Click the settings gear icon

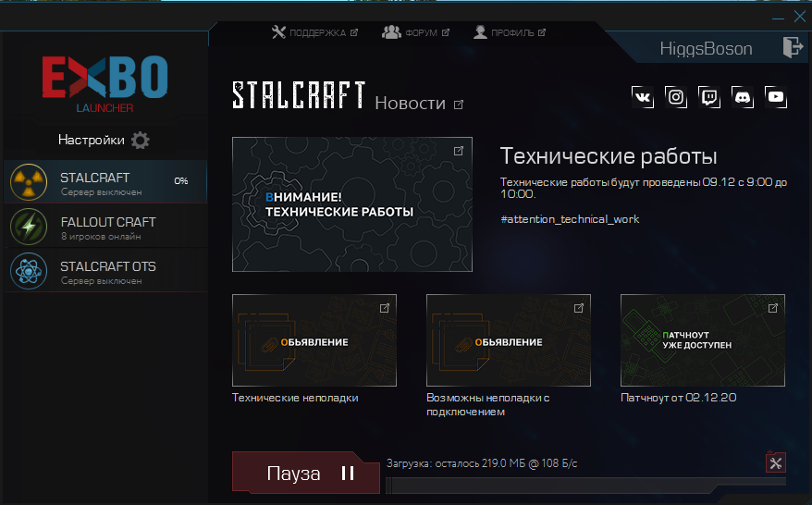(140, 140)
